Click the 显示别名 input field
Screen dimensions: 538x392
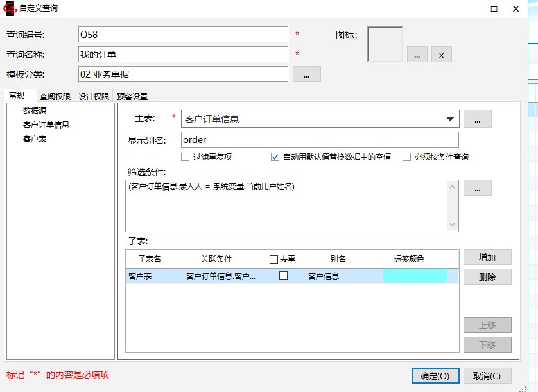pos(320,140)
